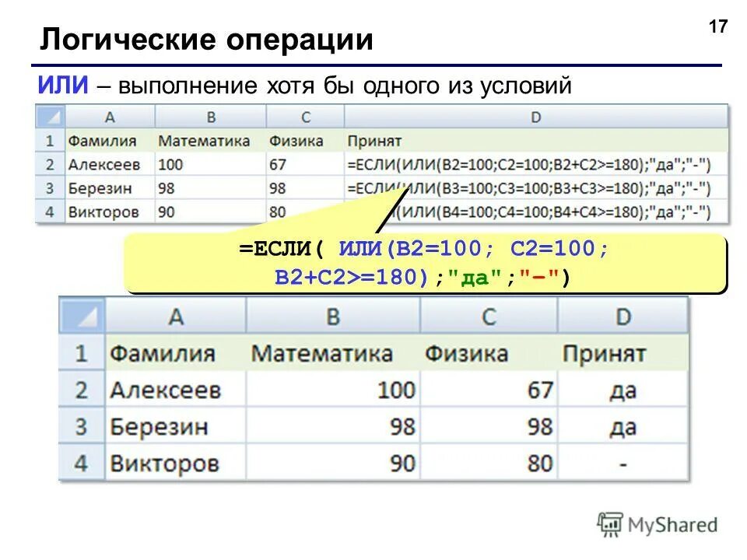Click the select-all corner in the upper table
This screenshot has height=560, width=747.
53,117
